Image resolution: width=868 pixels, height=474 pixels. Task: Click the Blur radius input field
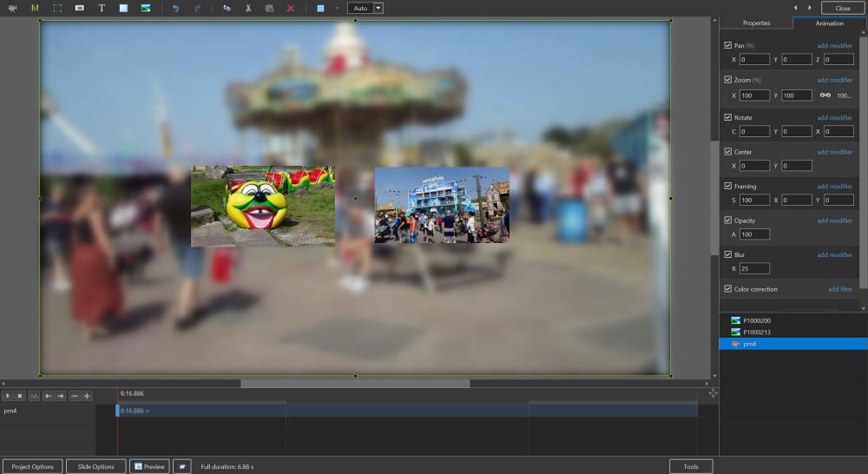754,269
